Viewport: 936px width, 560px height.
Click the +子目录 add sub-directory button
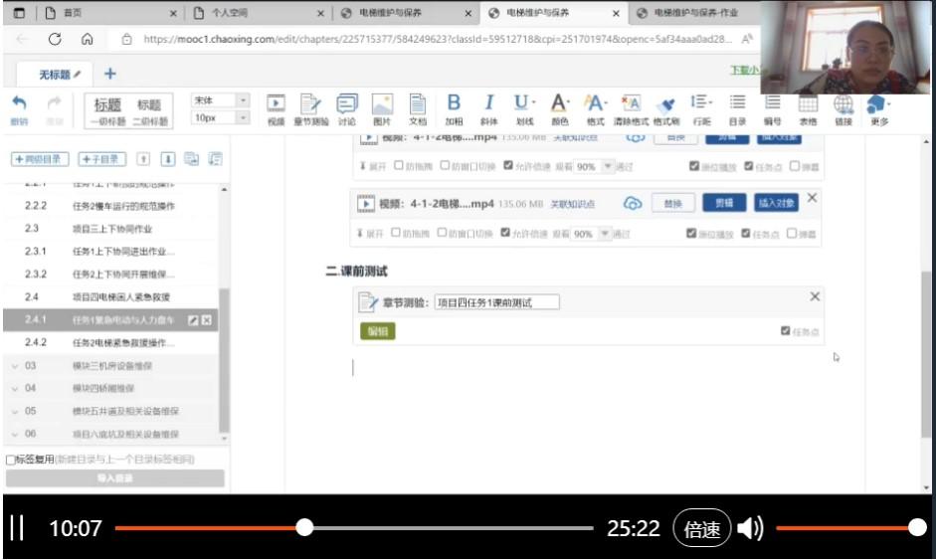click(100, 159)
